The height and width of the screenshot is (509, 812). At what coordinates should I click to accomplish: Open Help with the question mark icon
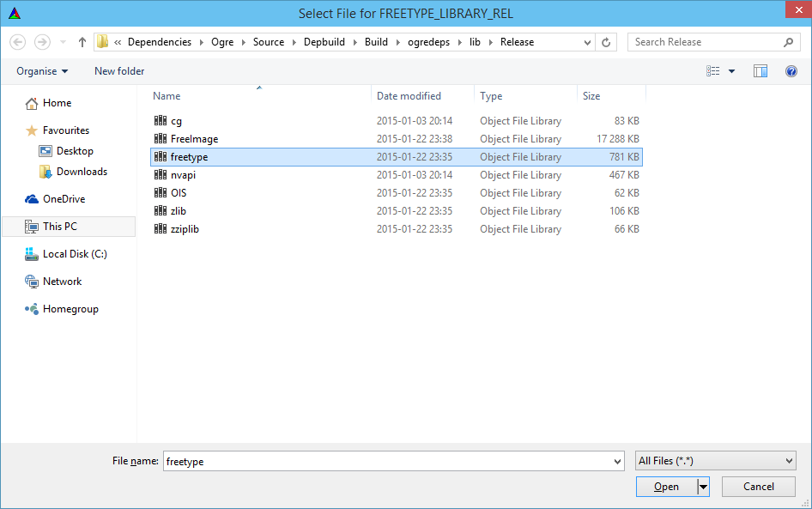click(x=791, y=70)
